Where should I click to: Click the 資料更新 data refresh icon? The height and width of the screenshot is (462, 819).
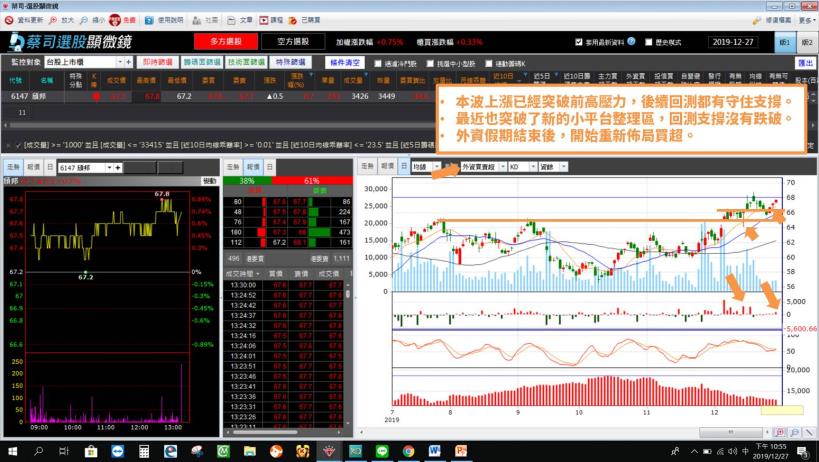[9, 20]
